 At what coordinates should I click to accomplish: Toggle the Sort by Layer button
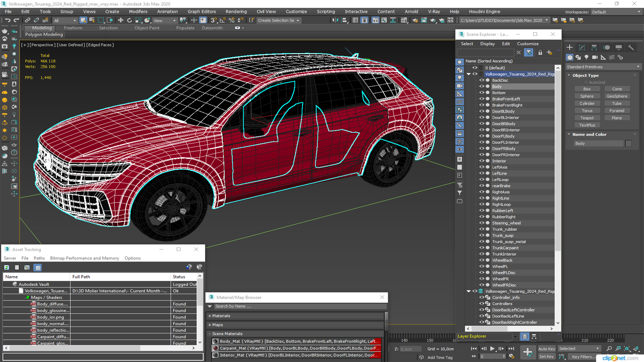point(525,336)
